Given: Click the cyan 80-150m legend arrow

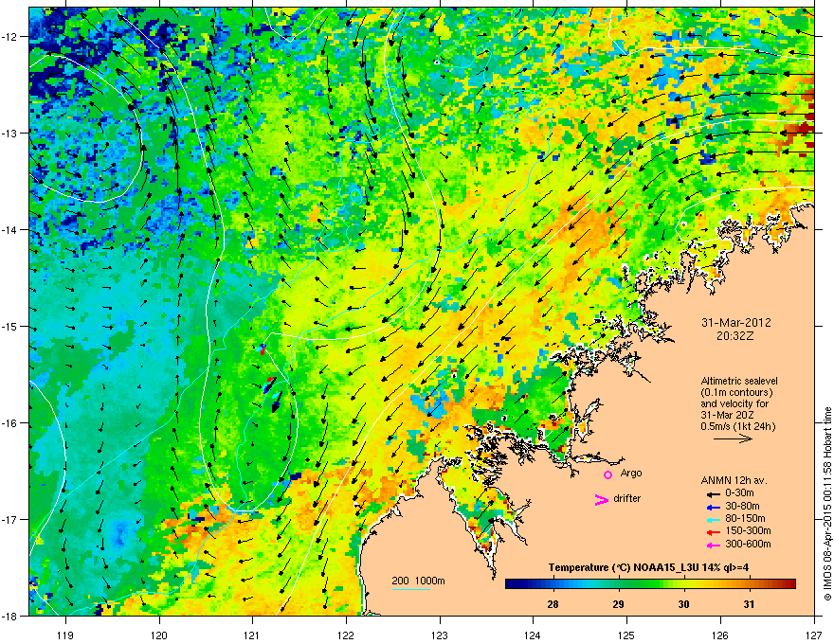Looking at the screenshot, I should point(712,519).
